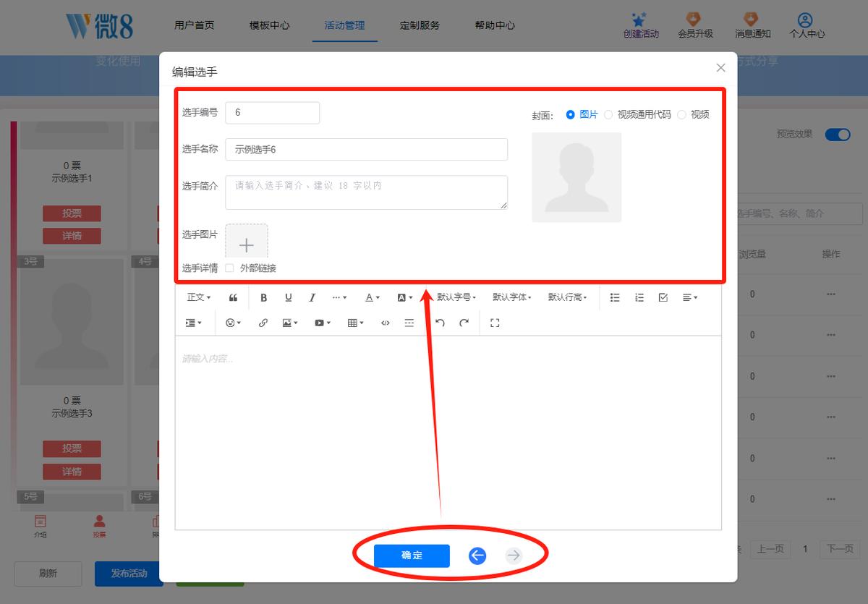
Task: Close the 编辑选手 dialog
Action: tap(720, 68)
